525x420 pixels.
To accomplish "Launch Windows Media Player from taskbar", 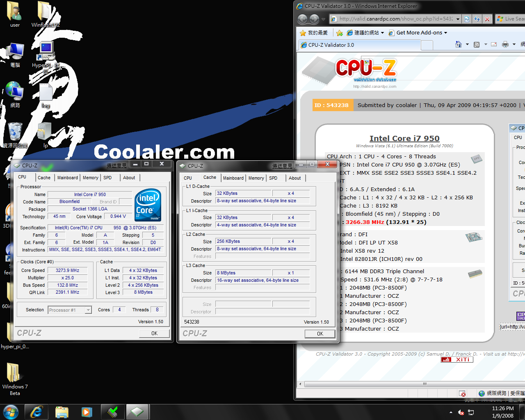I will tap(87, 412).
